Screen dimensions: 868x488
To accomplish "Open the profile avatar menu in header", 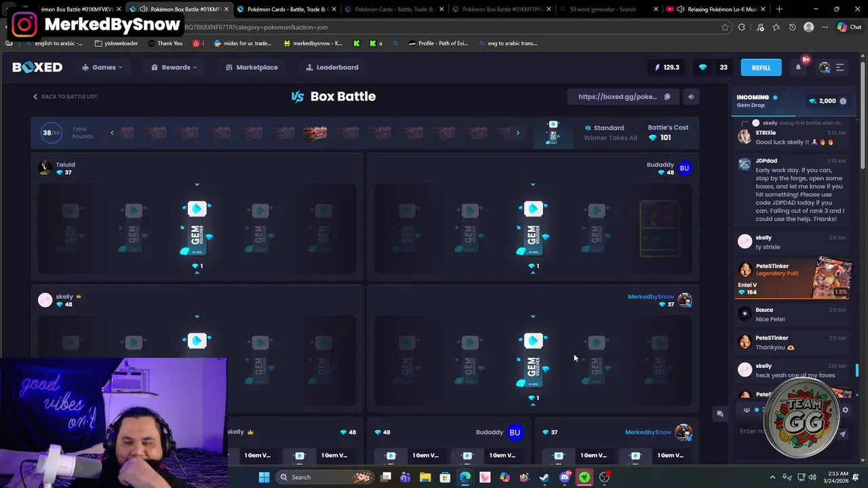I will pyautogui.click(x=825, y=67).
